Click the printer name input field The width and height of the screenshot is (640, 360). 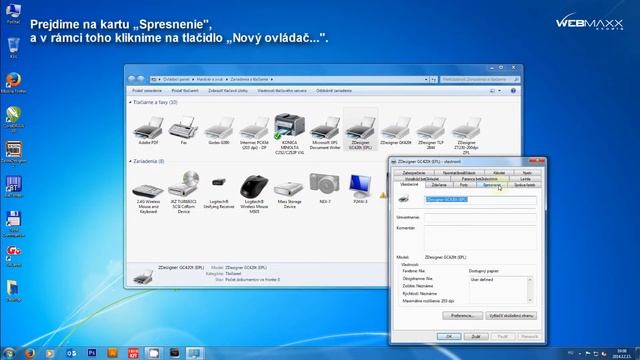pos(480,200)
